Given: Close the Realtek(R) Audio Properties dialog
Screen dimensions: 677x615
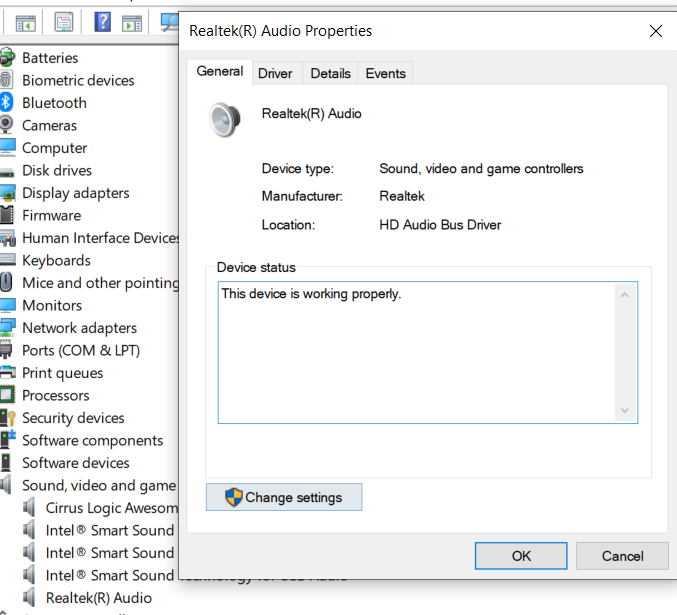Looking at the screenshot, I should click(x=655, y=31).
